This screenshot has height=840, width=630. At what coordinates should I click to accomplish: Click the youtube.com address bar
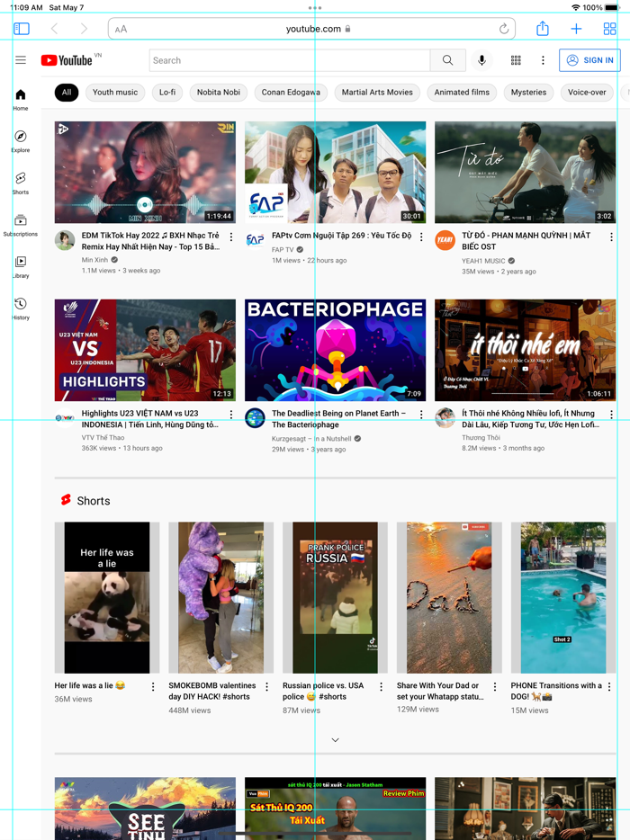(x=311, y=29)
